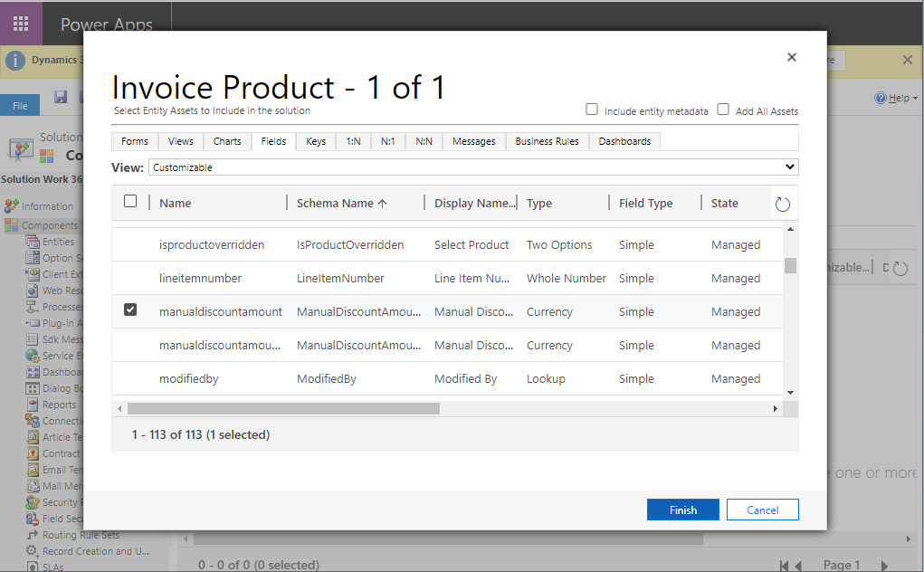Click the scroll right arrow of grid
924x572 pixels.
point(775,409)
